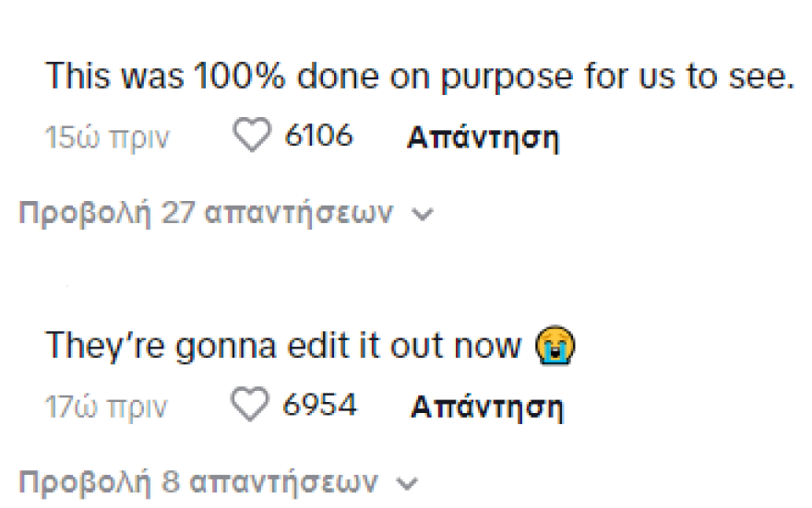Tap the heart icon beside 6954
Viewport: 812px width, 508px height.
pos(254,406)
